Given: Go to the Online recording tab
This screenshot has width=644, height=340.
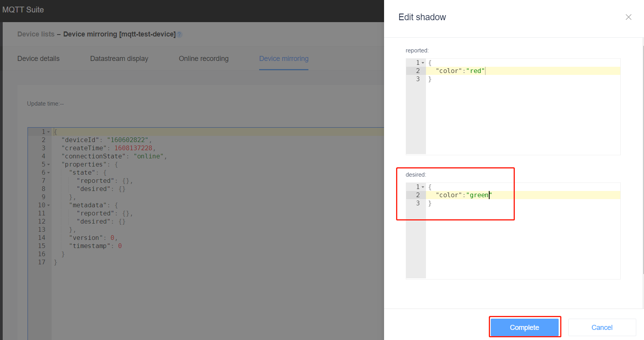Looking at the screenshot, I should 204,59.
